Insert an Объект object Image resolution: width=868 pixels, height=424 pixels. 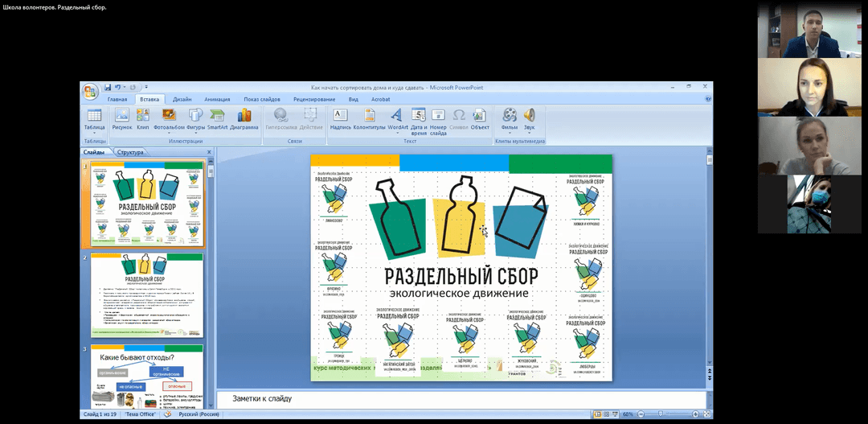(480, 119)
